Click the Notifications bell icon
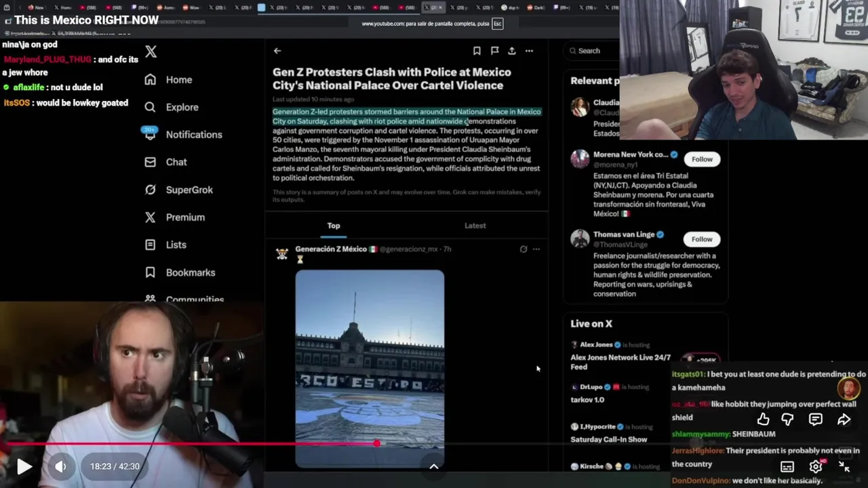The image size is (868, 488). (151, 134)
